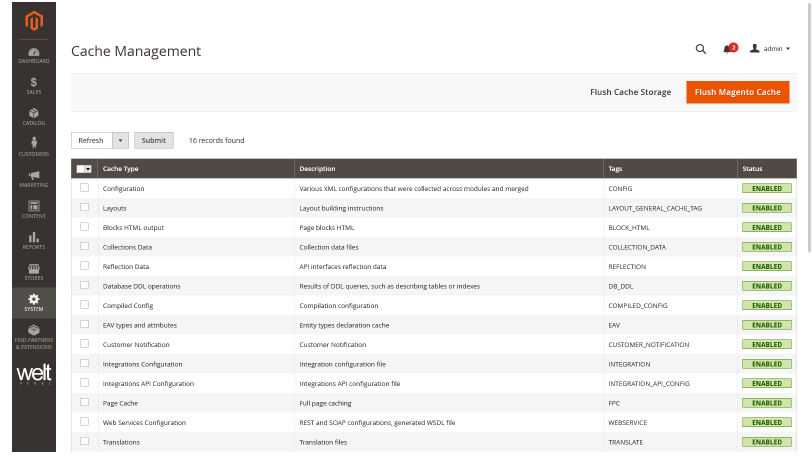Screen dimensions: 812x461
Task: Click the 'Full page caching' description
Action: coord(325,403)
